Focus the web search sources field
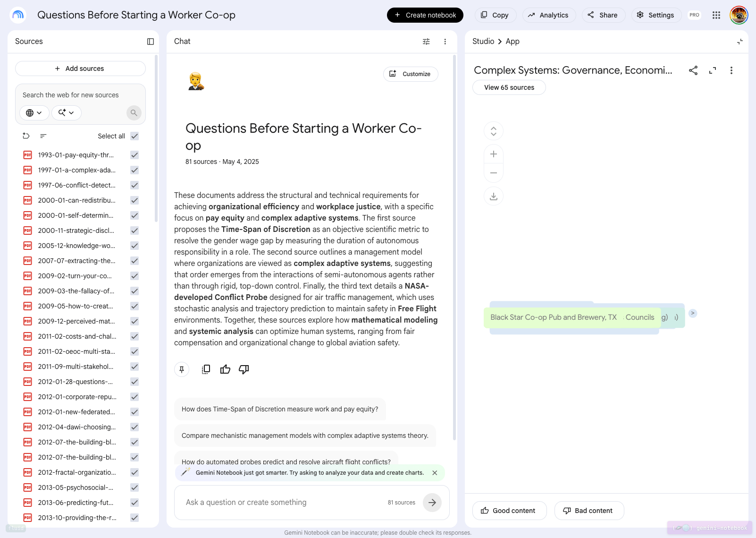 click(x=80, y=95)
